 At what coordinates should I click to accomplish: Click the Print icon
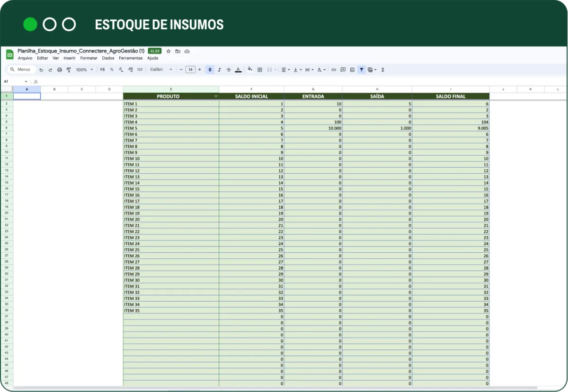click(59, 70)
